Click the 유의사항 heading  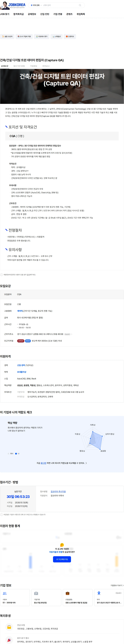tap(15, 250)
